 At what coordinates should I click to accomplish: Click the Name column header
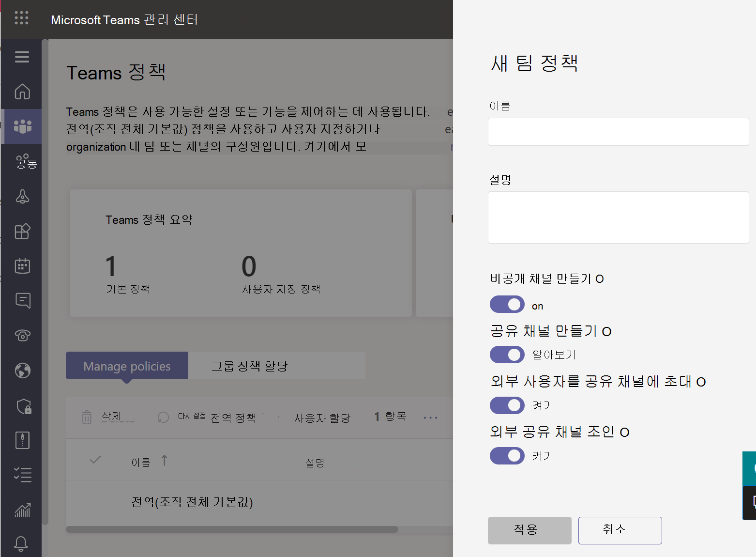pos(141,463)
